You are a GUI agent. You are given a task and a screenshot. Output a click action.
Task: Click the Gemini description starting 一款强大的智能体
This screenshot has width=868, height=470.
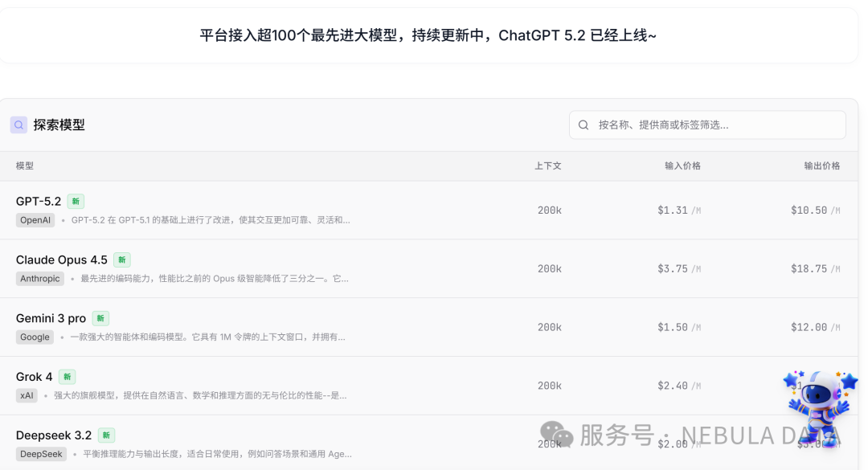pos(207,337)
